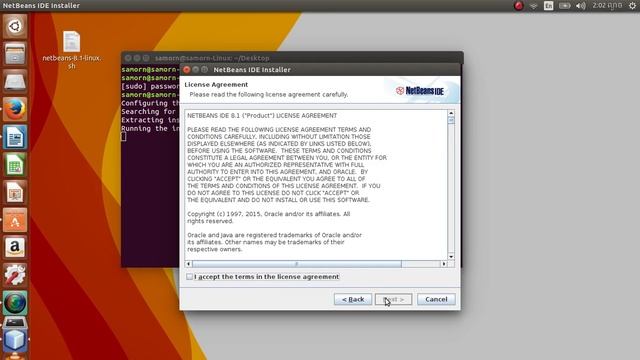This screenshot has height=360, width=640.
Task: Close the NetBeans IDE Installer window
Action: point(187,70)
